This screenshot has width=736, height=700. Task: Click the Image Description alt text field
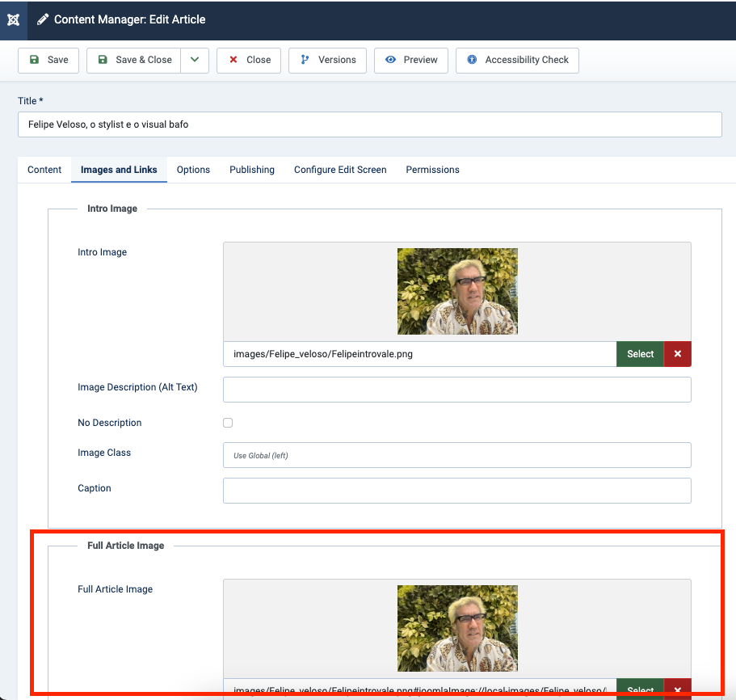pos(456,390)
